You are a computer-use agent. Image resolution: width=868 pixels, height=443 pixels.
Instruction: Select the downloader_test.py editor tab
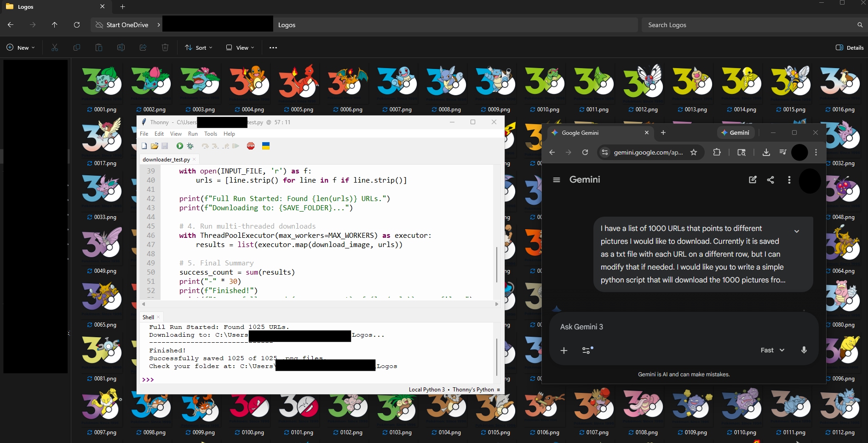(166, 160)
